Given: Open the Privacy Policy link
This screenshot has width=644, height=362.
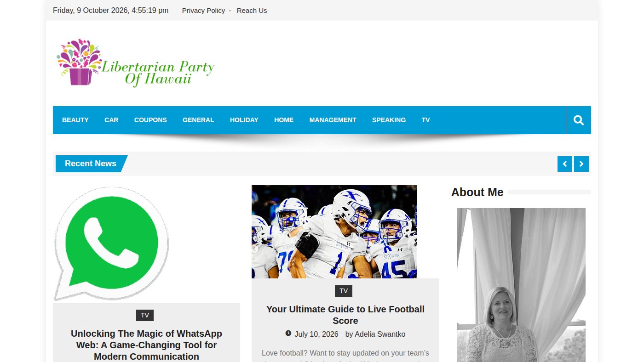Looking at the screenshot, I should point(204,11).
